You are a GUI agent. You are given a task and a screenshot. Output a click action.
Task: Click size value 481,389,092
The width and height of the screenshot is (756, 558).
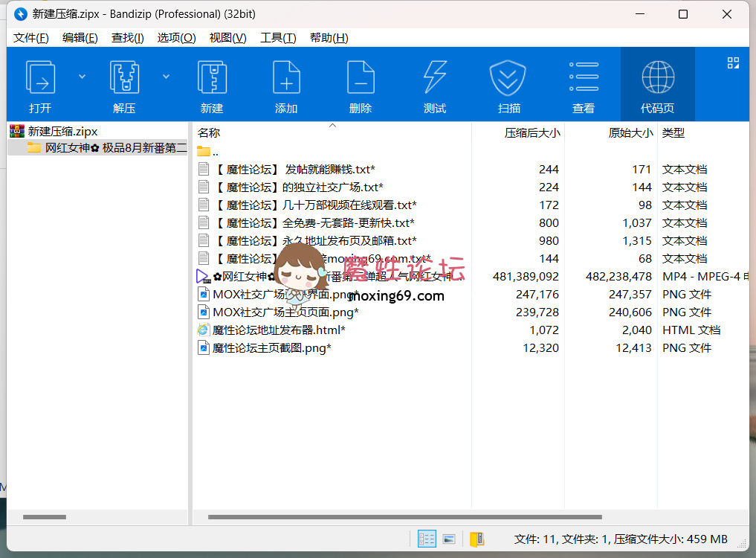526,277
